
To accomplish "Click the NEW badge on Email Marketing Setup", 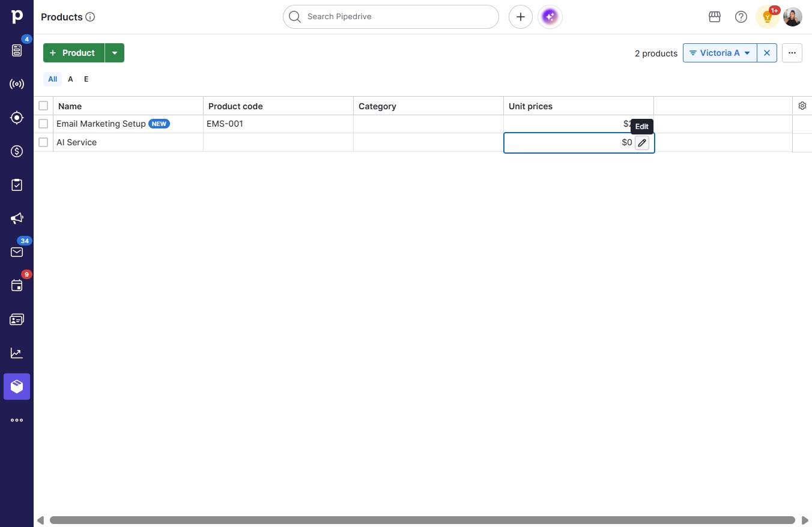I will pos(159,124).
